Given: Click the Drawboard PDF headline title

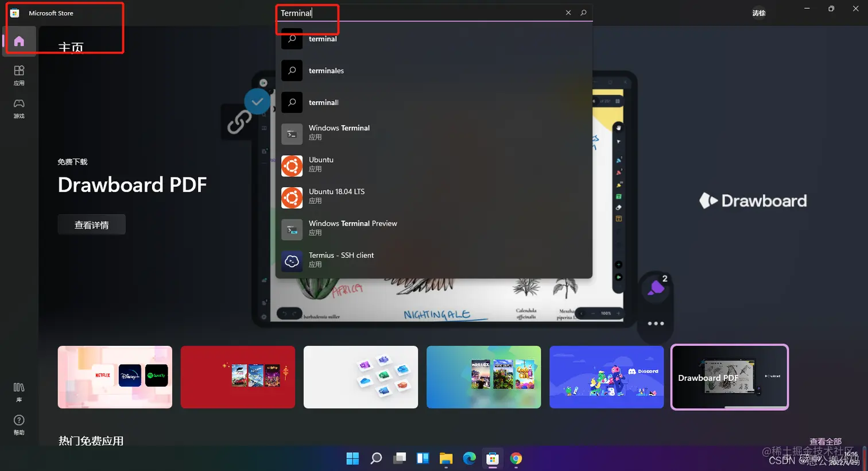Looking at the screenshot, I should click(x=133, y=185).
